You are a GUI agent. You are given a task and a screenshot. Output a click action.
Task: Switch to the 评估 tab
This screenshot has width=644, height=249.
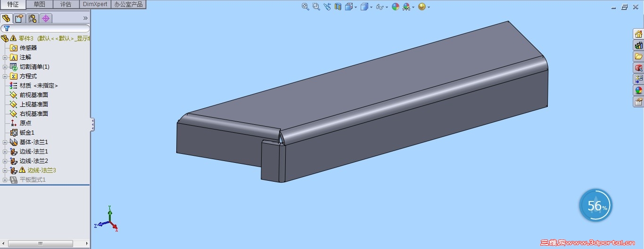click(x=66, y=4)
